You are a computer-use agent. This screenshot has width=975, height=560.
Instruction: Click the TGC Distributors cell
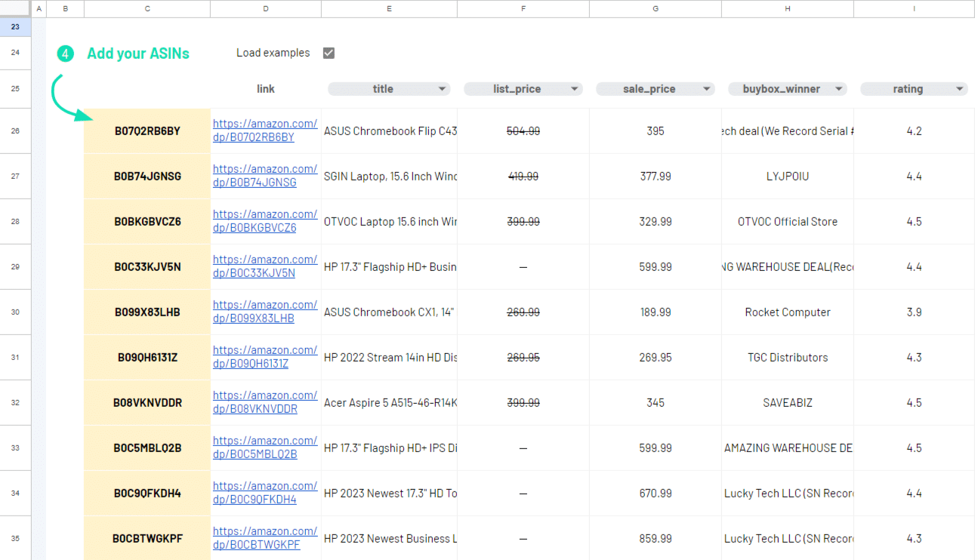(788, 358)
